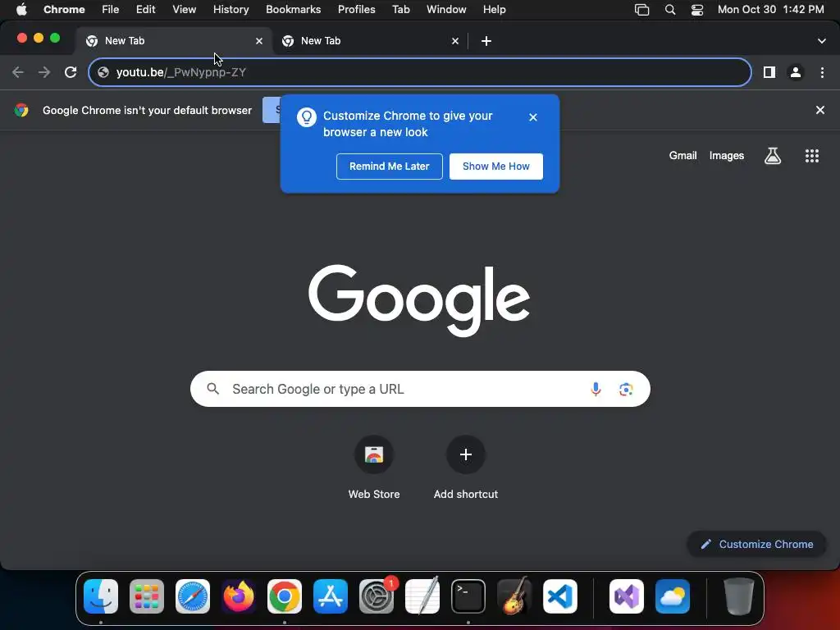Open the Apple menu
Screen dimensions: 840x630
(21, 10)
